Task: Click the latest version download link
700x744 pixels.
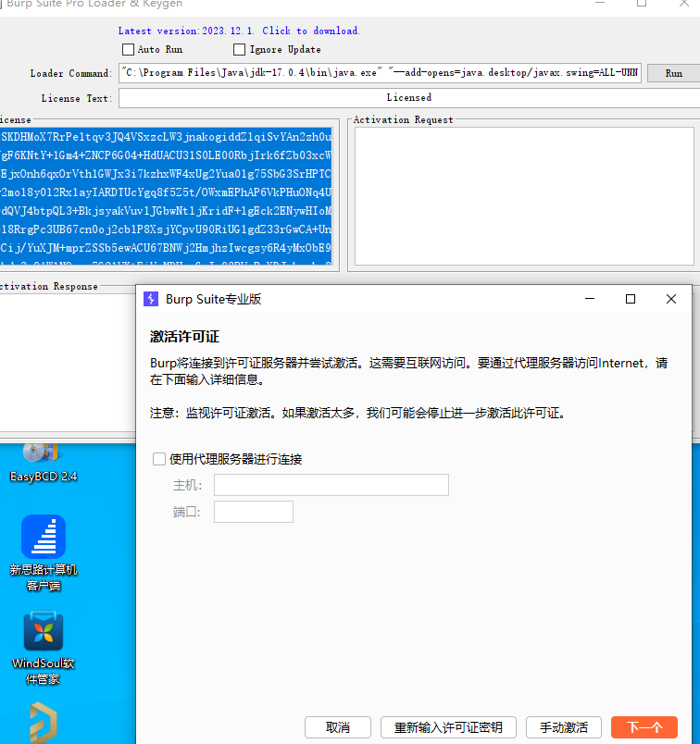Action: pos(239,31)
